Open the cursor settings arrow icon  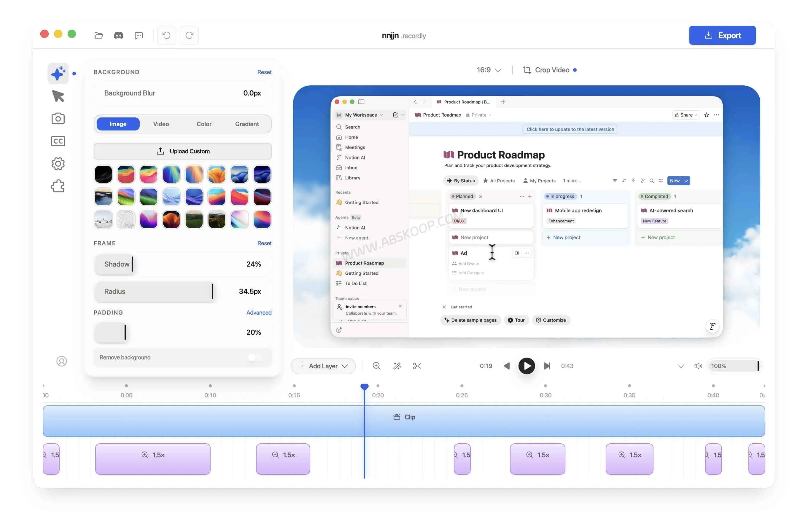[58, 96]
